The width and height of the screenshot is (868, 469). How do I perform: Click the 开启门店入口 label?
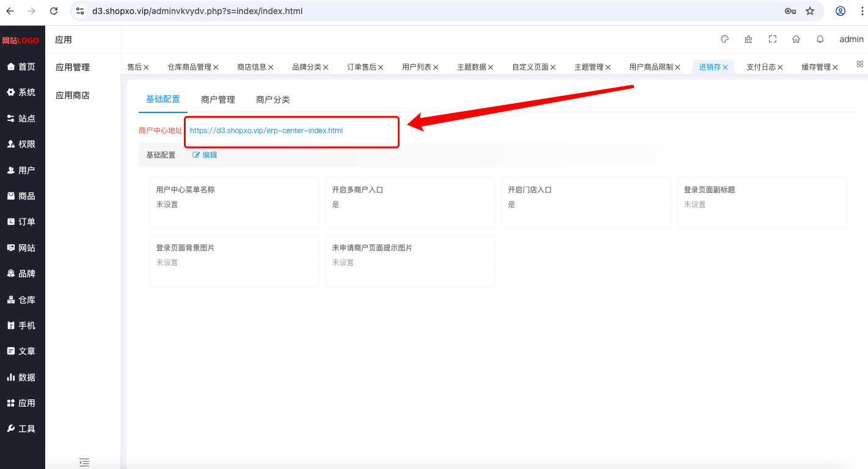tap(530, 190)
